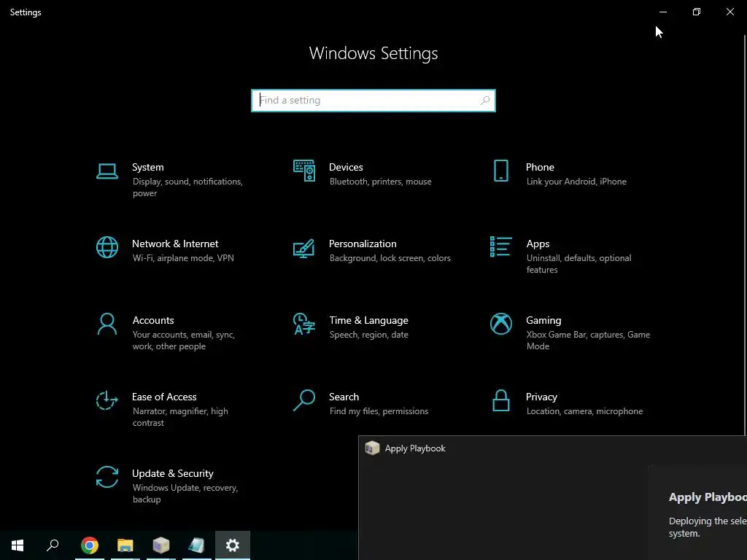Viewport: 747px width, 560px height.
Task: Click the magnifier in Find a setting box
Action: click(x=485, y=101)
